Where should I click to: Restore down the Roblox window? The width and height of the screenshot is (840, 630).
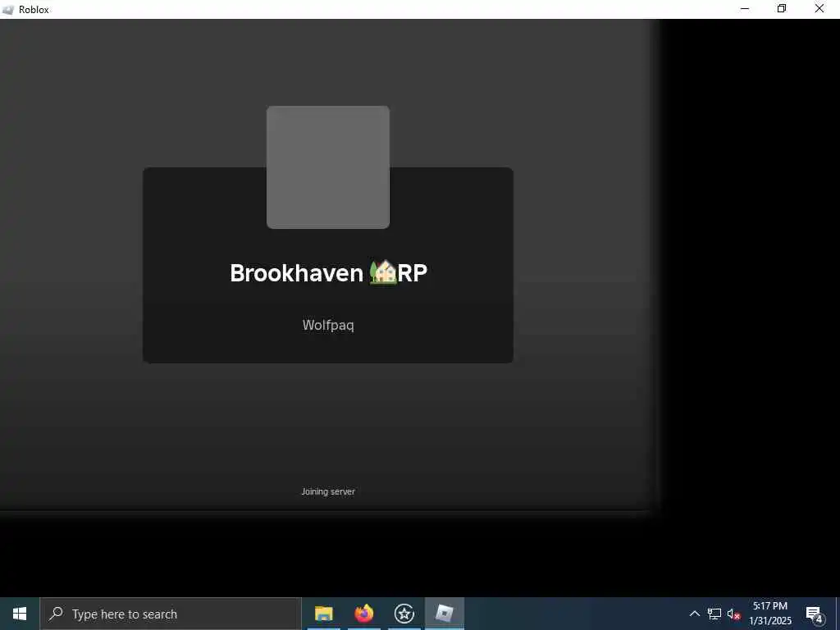[782, 9]
